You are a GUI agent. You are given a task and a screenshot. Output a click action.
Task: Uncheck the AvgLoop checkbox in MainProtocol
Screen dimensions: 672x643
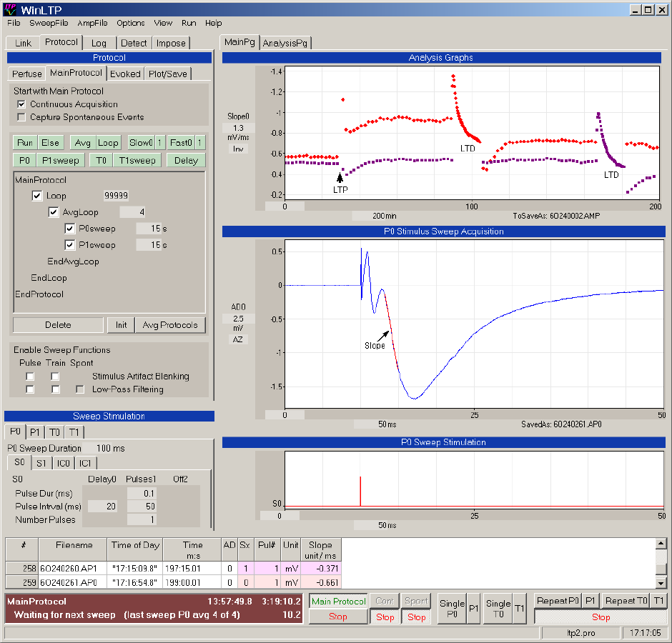coord(54,212)
